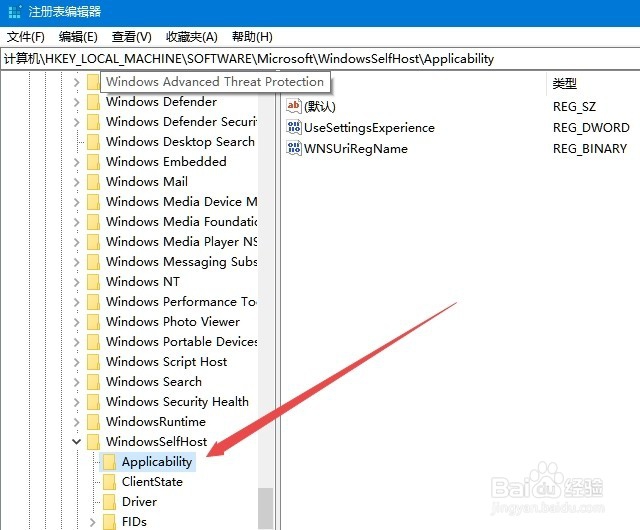Click the Windows Messaging Subsystem folder icon
The width and height of the screenshot is (640, 530).
coord(93,262)
